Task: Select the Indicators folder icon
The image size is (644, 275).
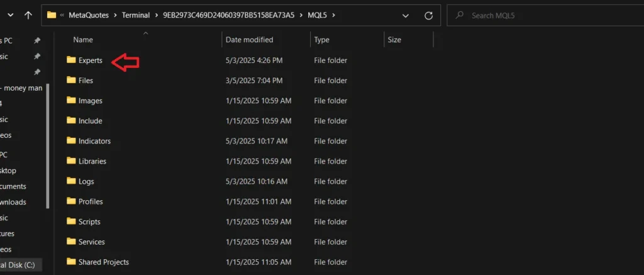Action: 72,140
